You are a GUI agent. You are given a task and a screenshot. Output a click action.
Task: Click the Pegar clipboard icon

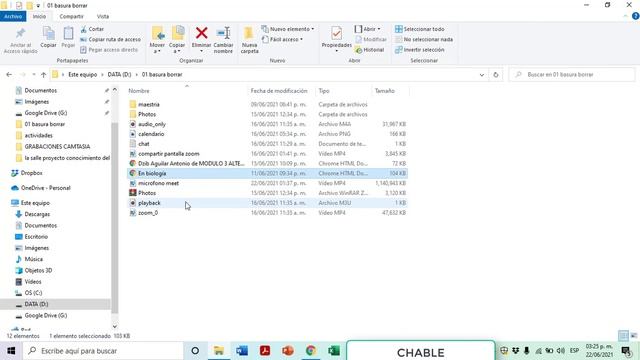(68, 34)
